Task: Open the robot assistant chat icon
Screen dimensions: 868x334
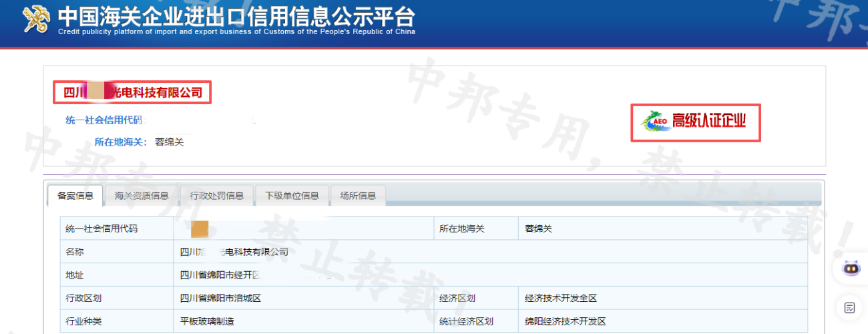Action: click(x=851, y=269)
